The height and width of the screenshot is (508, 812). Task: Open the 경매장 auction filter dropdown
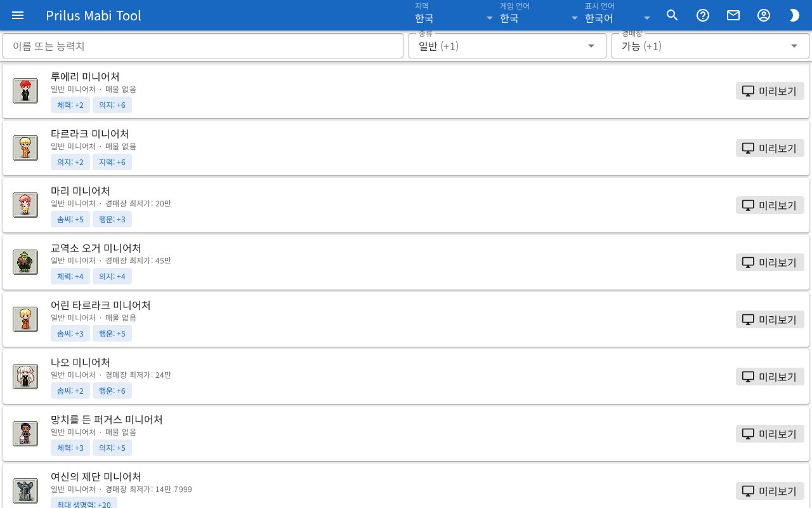pos(710,46)
